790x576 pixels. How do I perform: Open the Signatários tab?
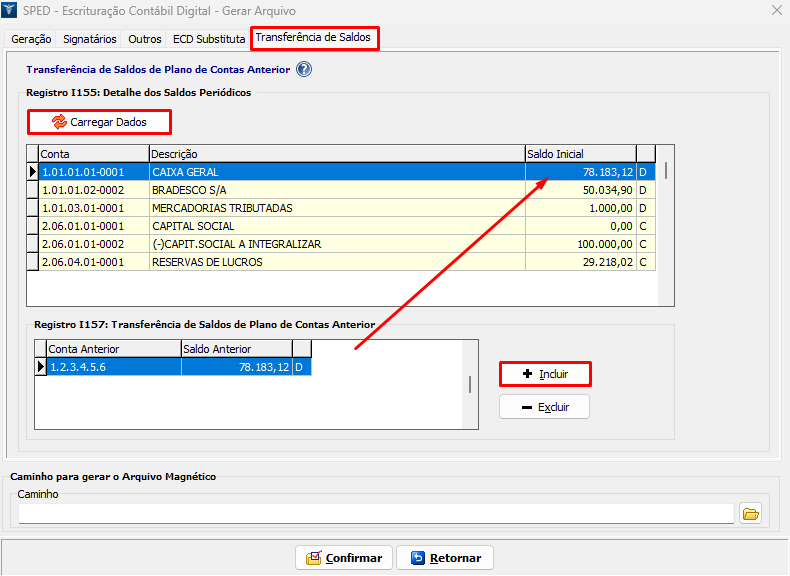(x=89, y=40)
